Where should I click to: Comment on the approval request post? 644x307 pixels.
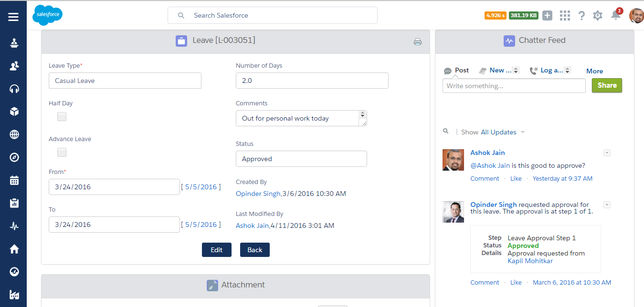pyautogui.click(x=485, y=283)
